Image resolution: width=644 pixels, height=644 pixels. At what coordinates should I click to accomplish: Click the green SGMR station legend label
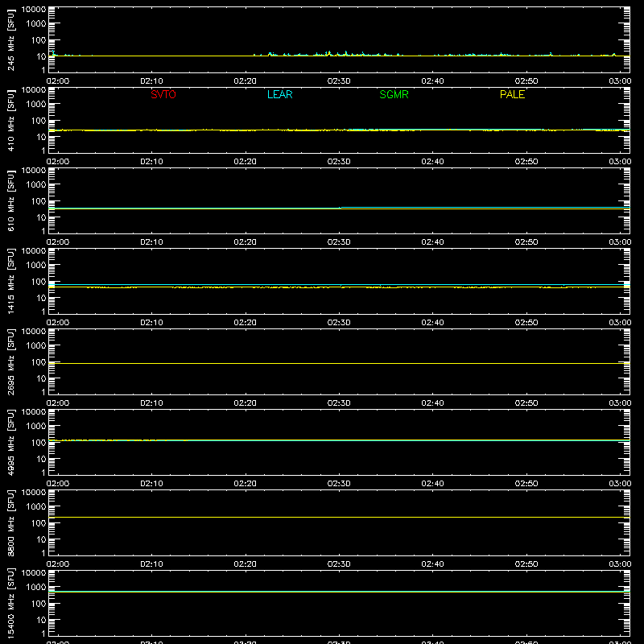394,94
